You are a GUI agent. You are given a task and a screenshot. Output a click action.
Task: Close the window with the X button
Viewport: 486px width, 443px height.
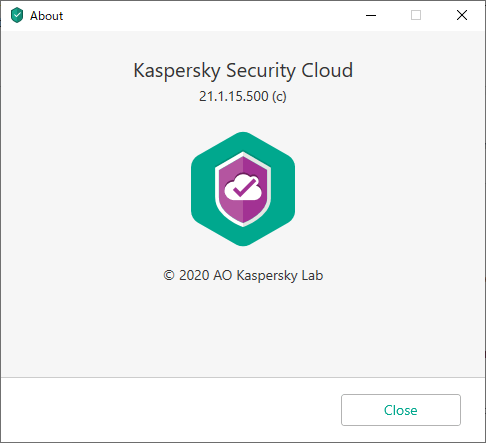(462, 15)
